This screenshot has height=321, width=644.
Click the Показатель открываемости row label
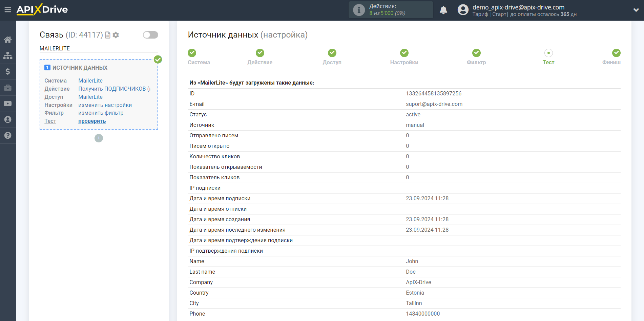[x=226, y=167]
